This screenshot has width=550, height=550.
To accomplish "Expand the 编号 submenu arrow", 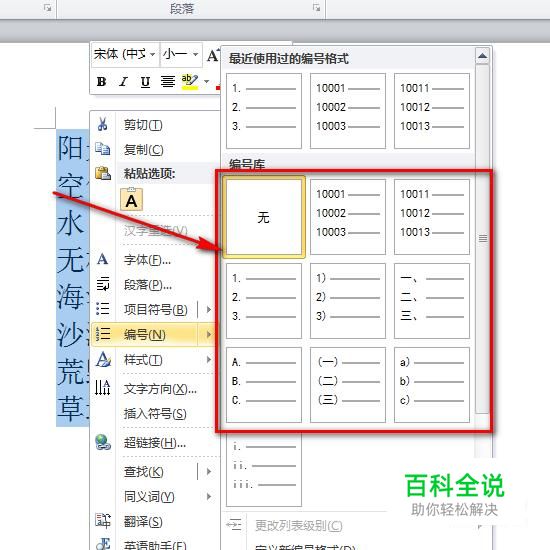I will click(x=209, y=334).
